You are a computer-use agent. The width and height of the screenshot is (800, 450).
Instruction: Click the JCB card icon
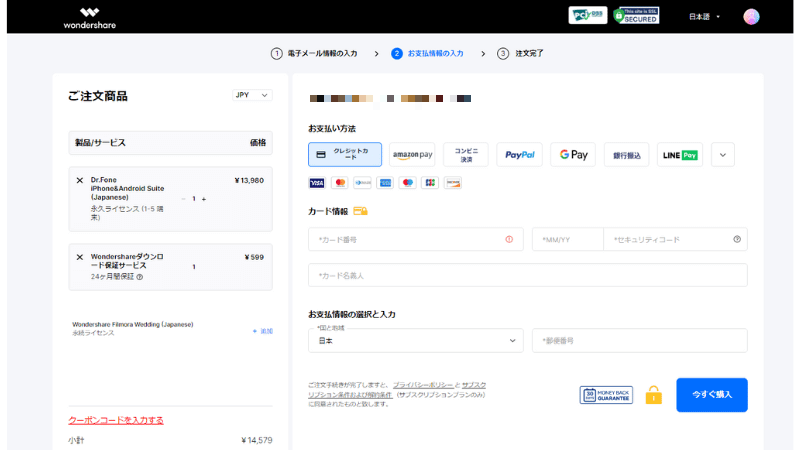430,183
